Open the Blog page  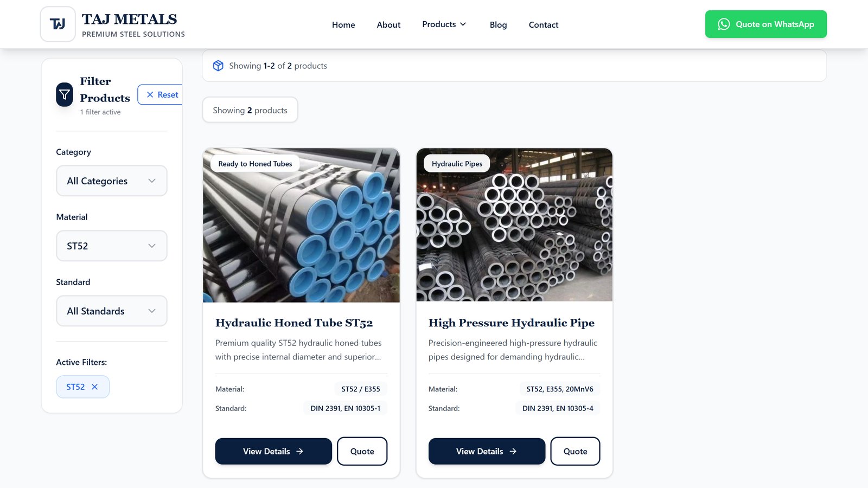click(x=498, y=24)
